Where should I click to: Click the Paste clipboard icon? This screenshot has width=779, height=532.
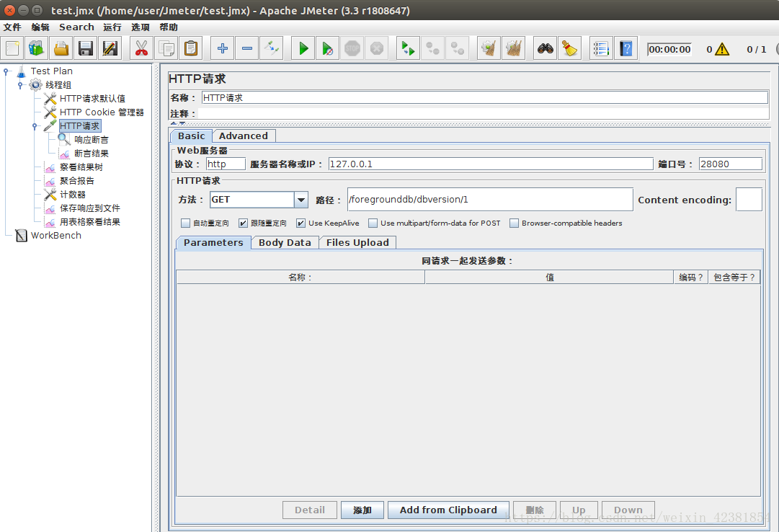(x=191, y=49)
